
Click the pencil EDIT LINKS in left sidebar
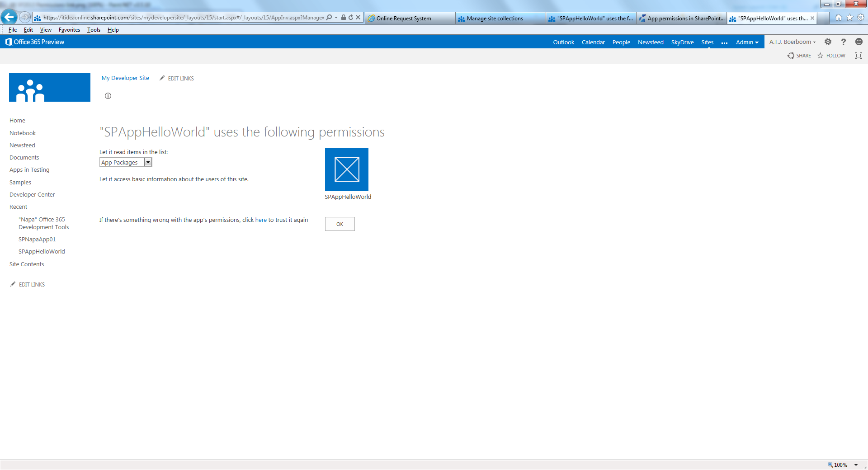28,284
